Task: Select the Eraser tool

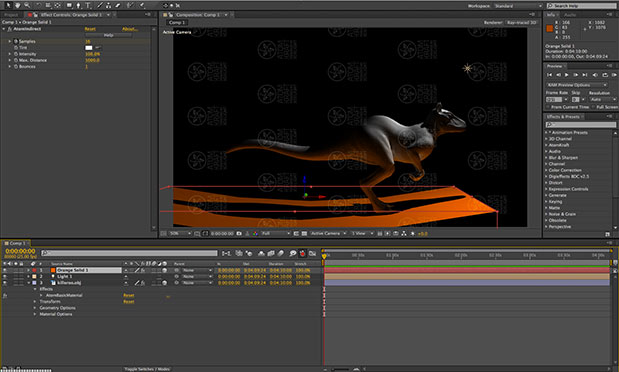Action: (118, 5)
